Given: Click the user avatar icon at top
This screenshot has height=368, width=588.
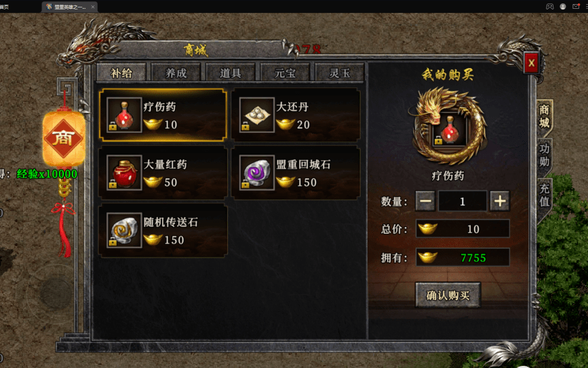Looking at the screenshot, I should (563, 6).
